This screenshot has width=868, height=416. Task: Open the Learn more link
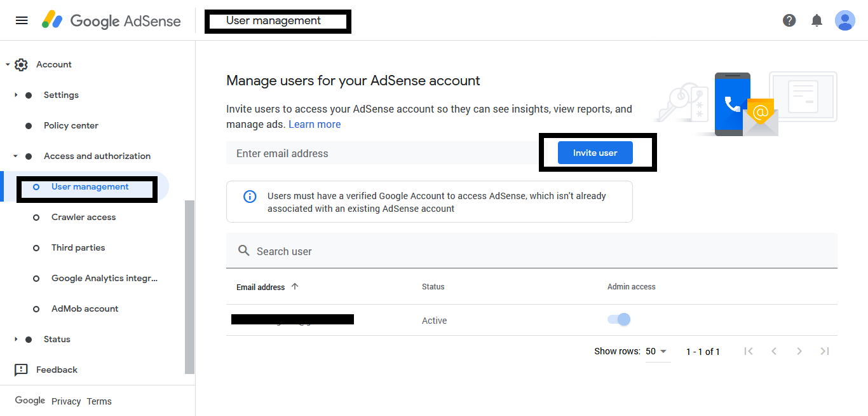pos(315,125)
